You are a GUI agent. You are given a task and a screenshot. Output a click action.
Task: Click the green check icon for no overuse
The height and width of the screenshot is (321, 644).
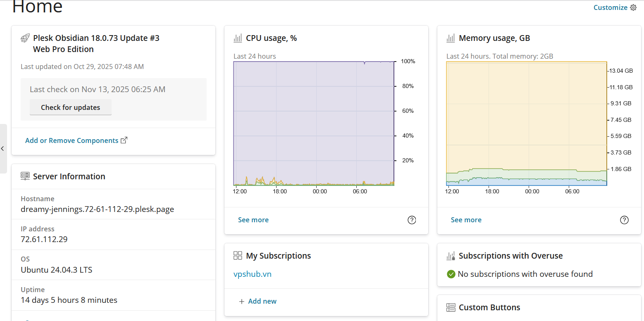tap(451, 274)
